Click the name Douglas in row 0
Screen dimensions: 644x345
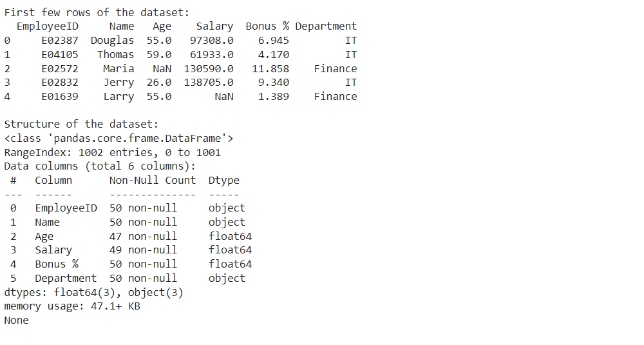point(112,40)
